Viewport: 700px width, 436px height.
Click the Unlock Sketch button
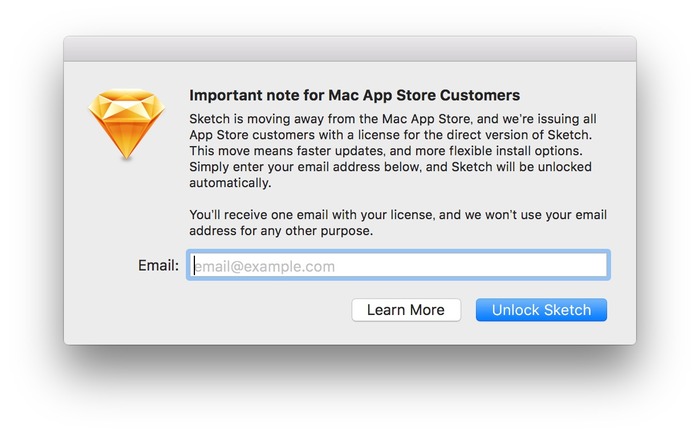click(x=541, y=310)
